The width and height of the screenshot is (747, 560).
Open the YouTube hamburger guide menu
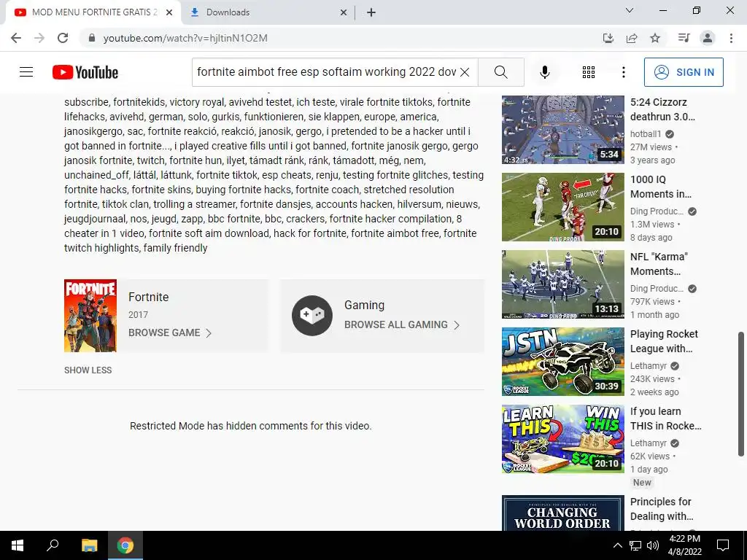[x=26, y=72]
